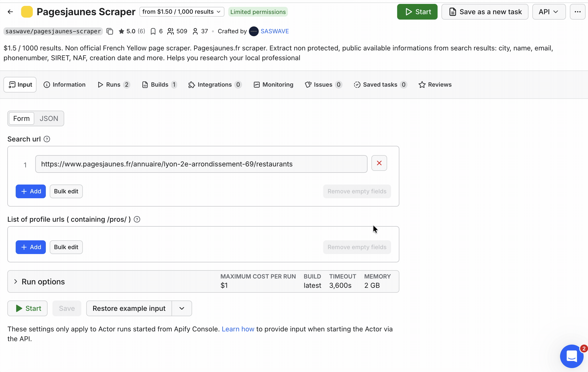Click the monthly users icon showing 37
The width and height of the screenshot is (588, 372).
195,31
